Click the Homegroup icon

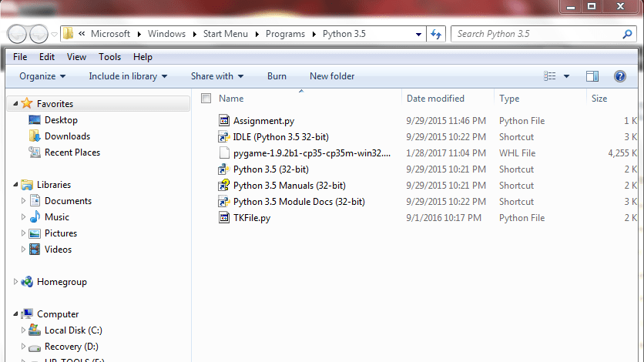tap(27, 282)
